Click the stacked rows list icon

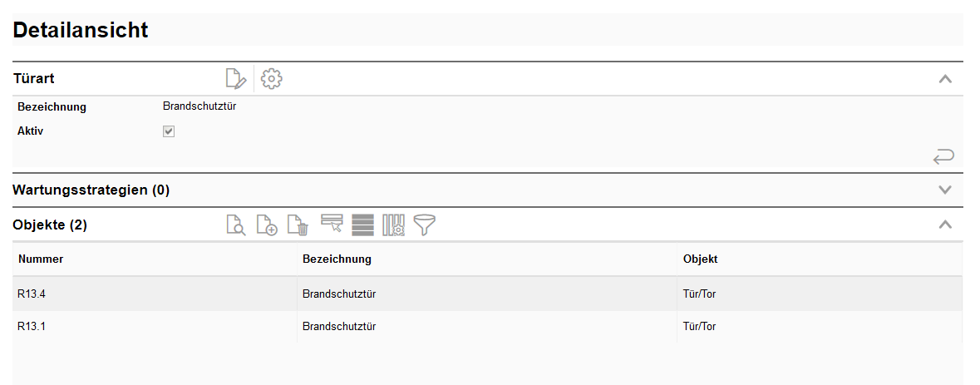(x=362, y=225)
